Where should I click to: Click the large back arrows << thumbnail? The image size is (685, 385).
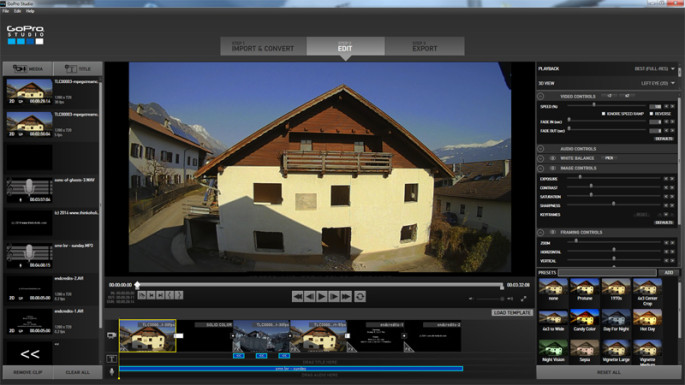[30, 354]
